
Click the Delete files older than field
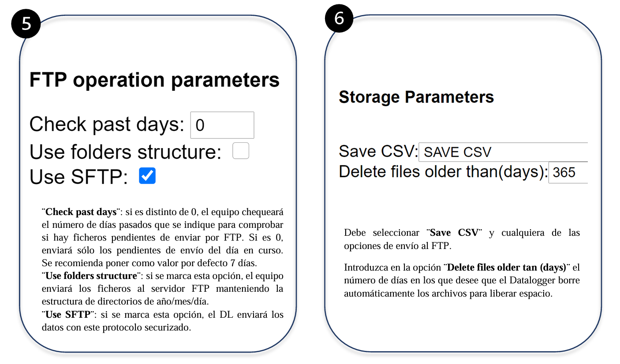[x=568, y=172]
